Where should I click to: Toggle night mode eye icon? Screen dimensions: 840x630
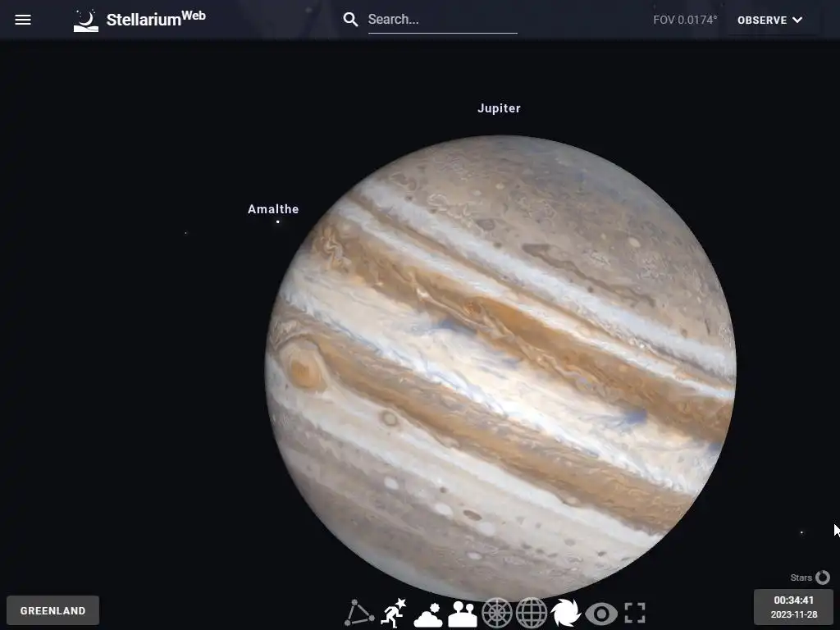click(x=601, y=614)
